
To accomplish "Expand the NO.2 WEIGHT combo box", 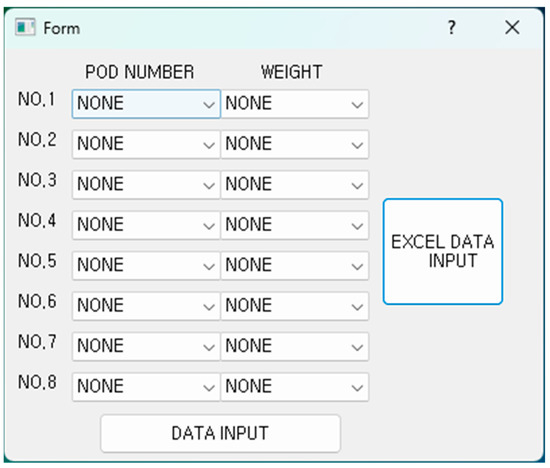I will coord(295,144).
